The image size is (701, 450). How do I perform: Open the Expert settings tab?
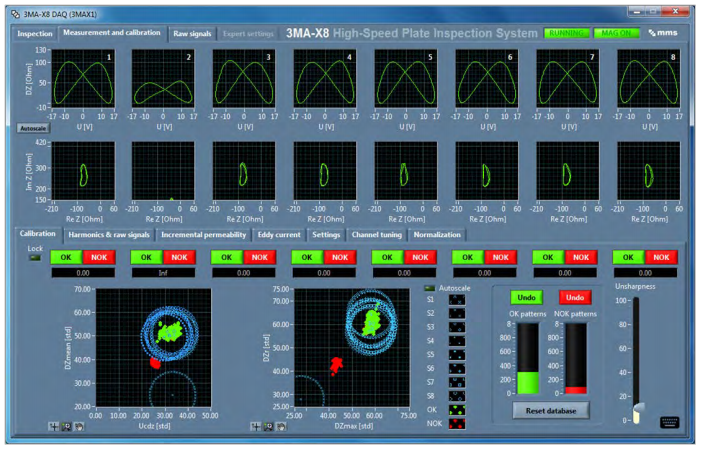(248, 34)
